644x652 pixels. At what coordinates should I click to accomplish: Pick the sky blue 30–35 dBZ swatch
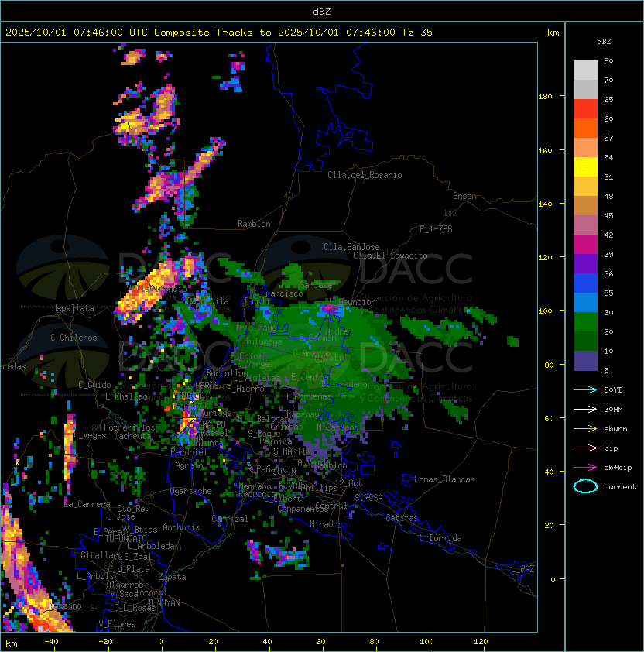tap(585, 302)
